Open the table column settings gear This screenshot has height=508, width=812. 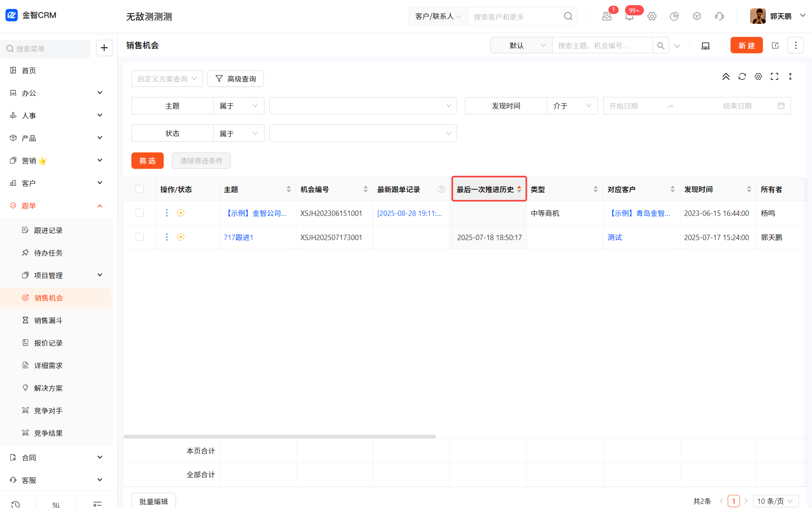[x=758, y=77]
